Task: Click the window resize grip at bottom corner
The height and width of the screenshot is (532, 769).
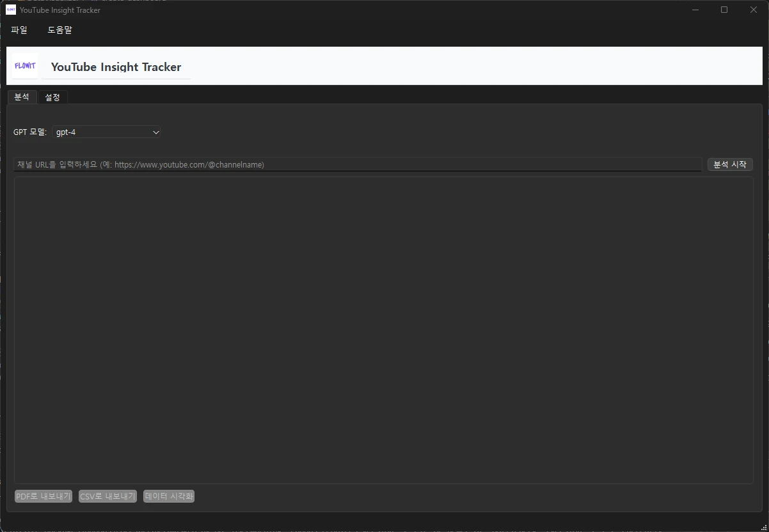Action: (764, 527)
